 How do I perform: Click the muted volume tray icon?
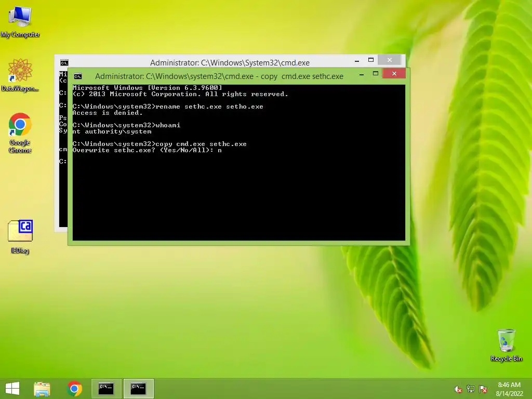click(x=458, y=389)
